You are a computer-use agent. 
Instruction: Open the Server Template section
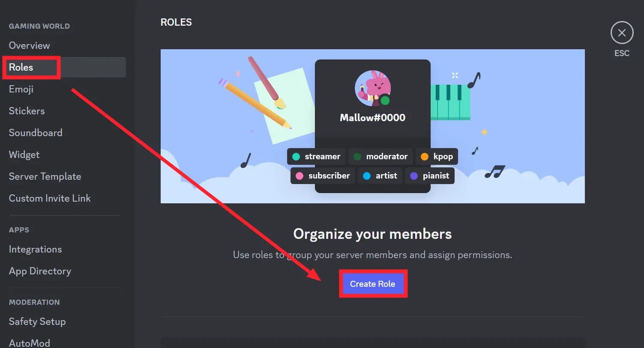(x=45, y=176)
